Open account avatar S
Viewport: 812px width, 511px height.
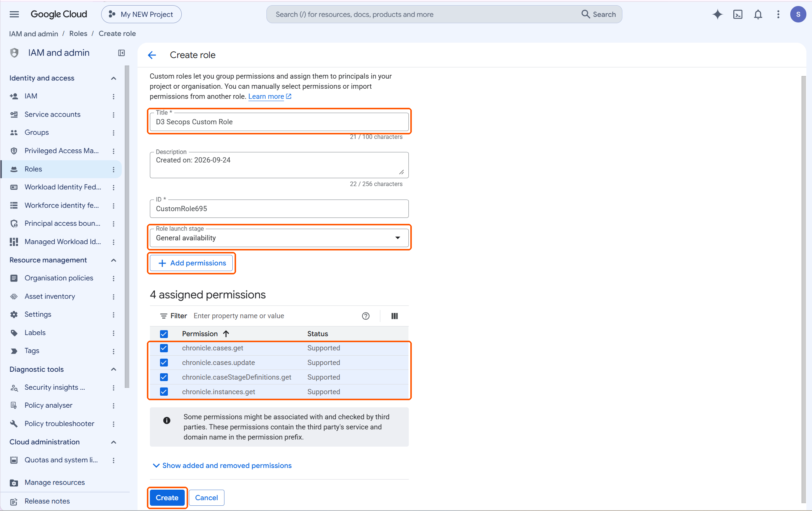pos(798,14)
